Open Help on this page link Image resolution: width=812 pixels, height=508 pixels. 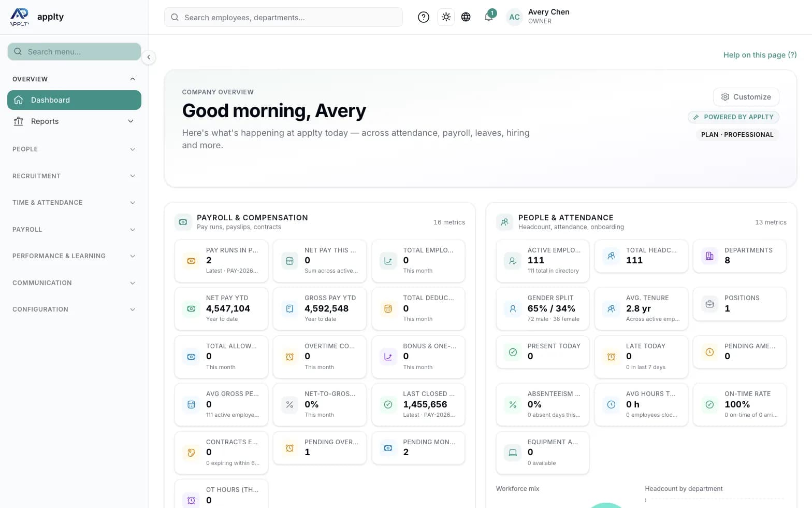pyautogui.click(x=760, y=55)
